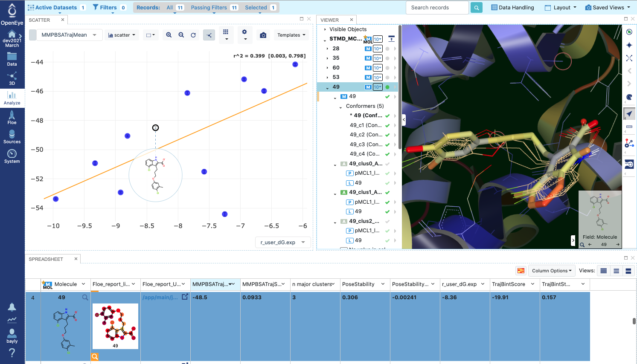Screen dimensions: 637x364
Task: Click the search magnifier button
Action: pos(477,8)
